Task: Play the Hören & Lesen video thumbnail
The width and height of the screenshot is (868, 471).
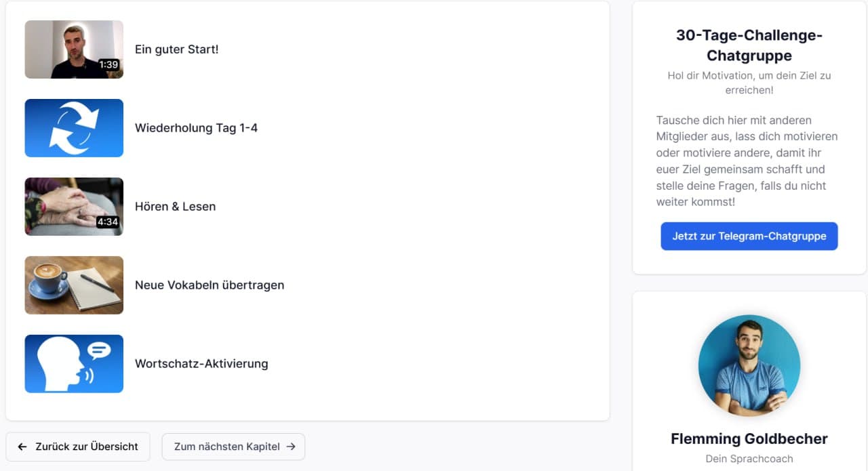Action: (74, 206)
